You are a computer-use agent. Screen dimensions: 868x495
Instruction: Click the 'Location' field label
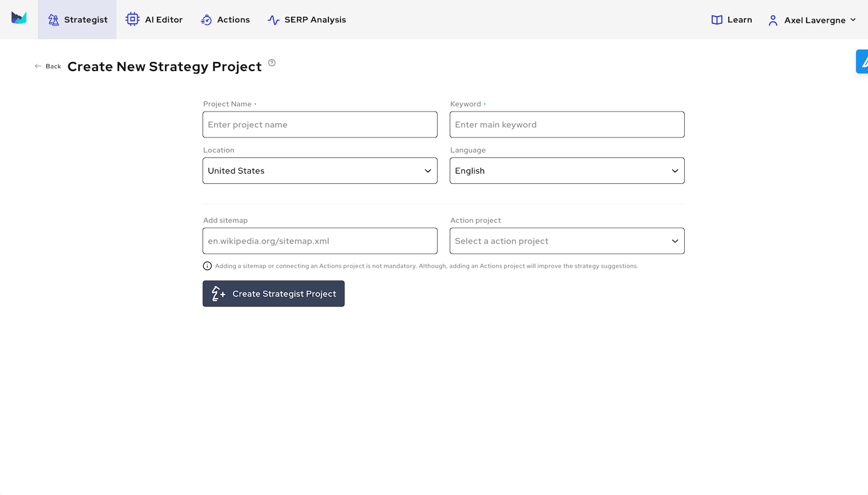click(x=219, y=150)
